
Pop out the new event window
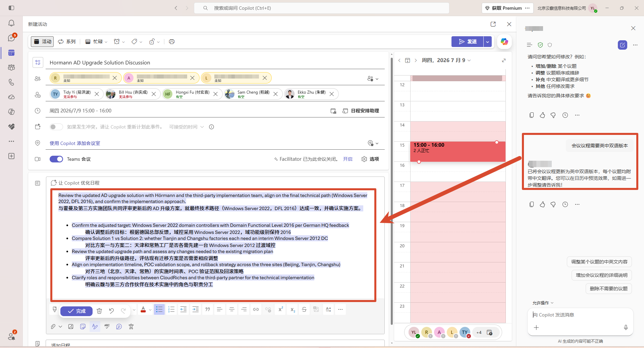[493, 24]
